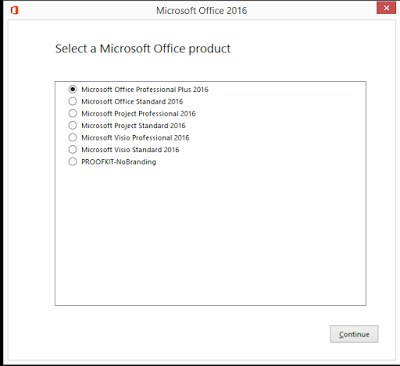The image size is (400, 366).
Task: Click the 'PROOFKIT-NoBranding' label text
Action: (119, 162)
